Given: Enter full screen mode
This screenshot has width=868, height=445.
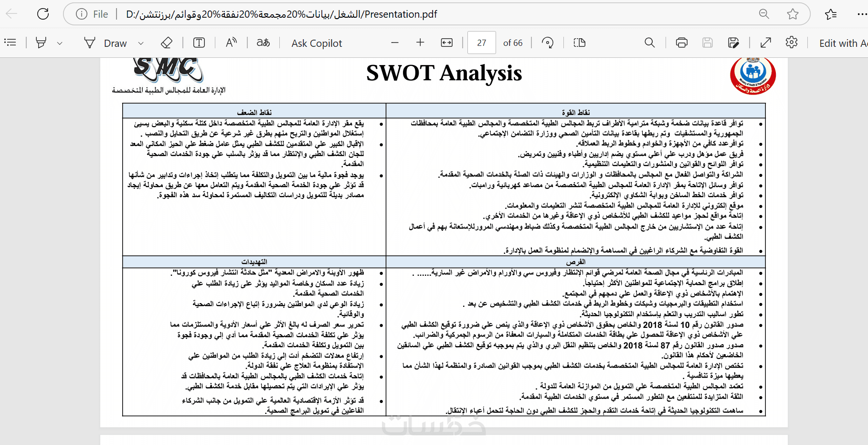Looking at the screenshot, I should [766, 43].
